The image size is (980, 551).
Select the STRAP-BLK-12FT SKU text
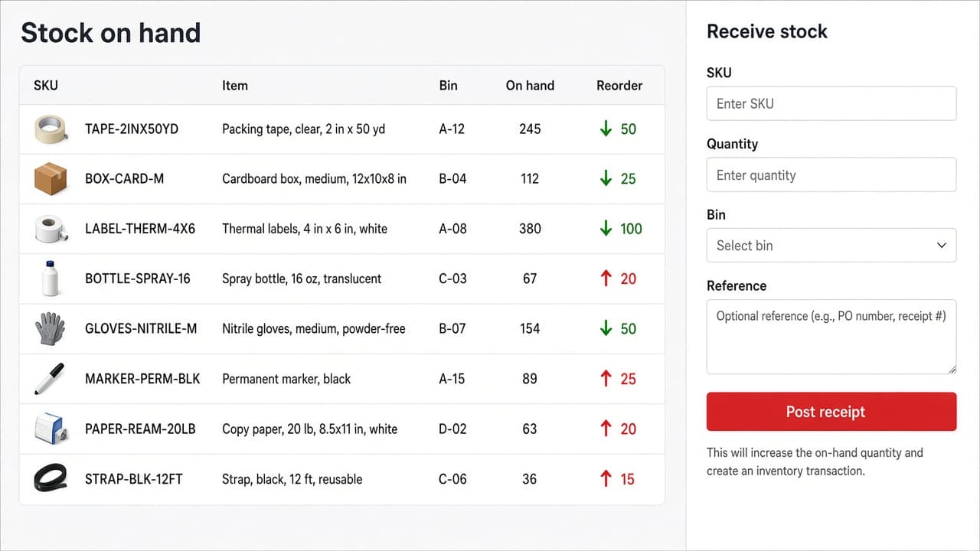[134, 479]
